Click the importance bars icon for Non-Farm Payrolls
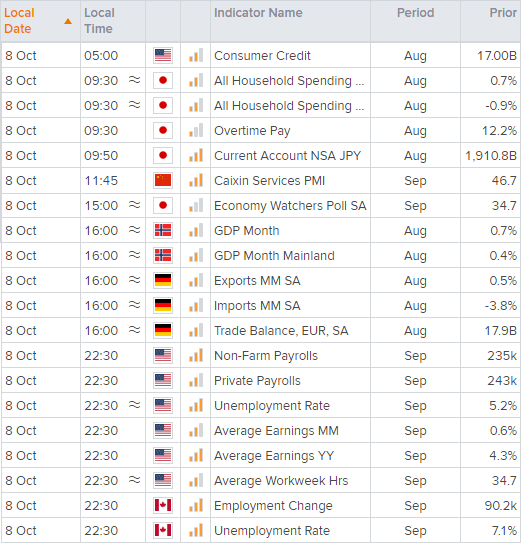Screen dimensions: 521x543 click(x=196, y=355)
